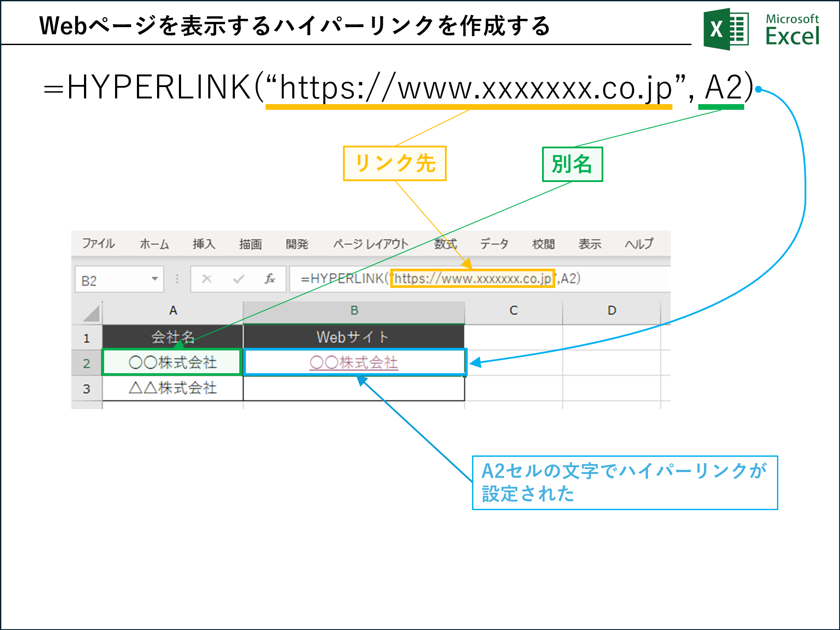Select row 1 header

point(87,338)
